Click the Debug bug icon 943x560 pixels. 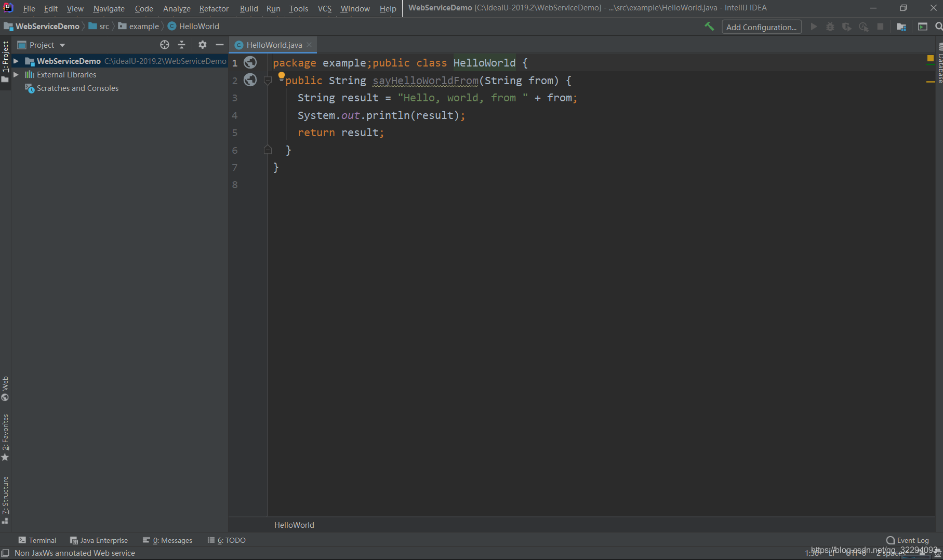click(x=830, y=26)
